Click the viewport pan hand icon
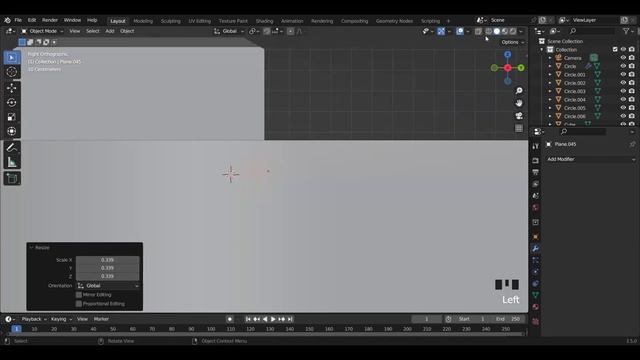This screenshot has width=640, height=360. tap(519, 103)
